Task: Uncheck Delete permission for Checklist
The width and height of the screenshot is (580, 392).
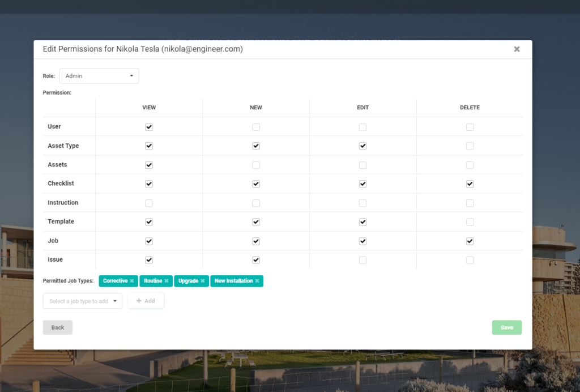Action: tap(470, 184)
